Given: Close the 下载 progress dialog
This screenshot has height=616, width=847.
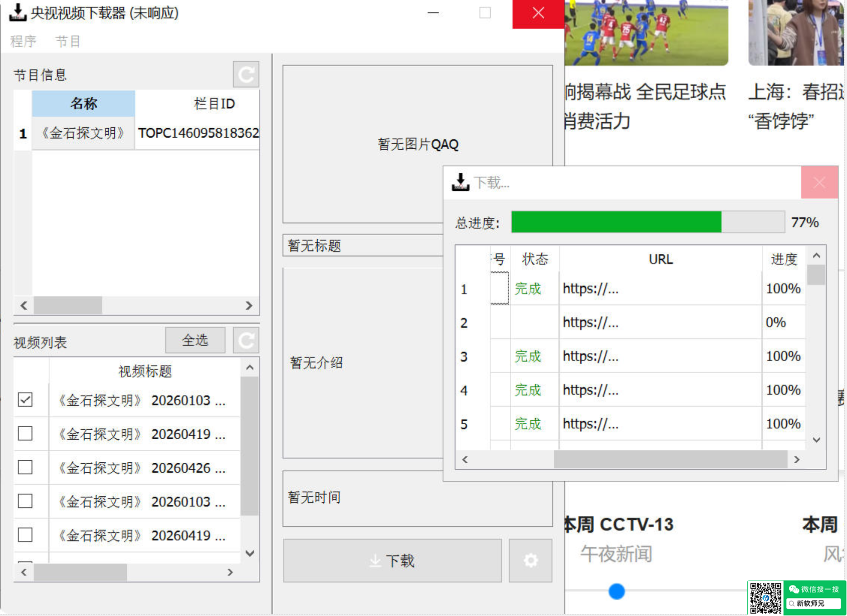Looking at the screenshot, I should (819, 182).
